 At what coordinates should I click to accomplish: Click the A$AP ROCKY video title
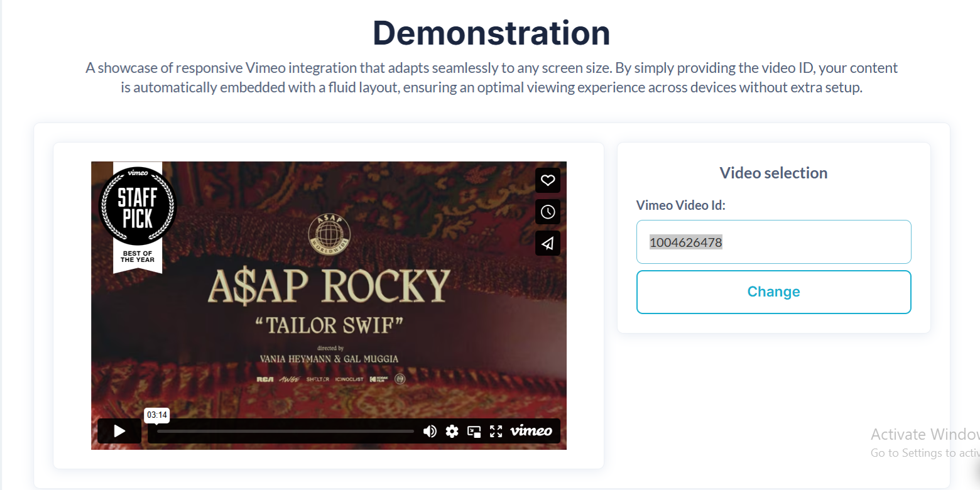(329, 287)
